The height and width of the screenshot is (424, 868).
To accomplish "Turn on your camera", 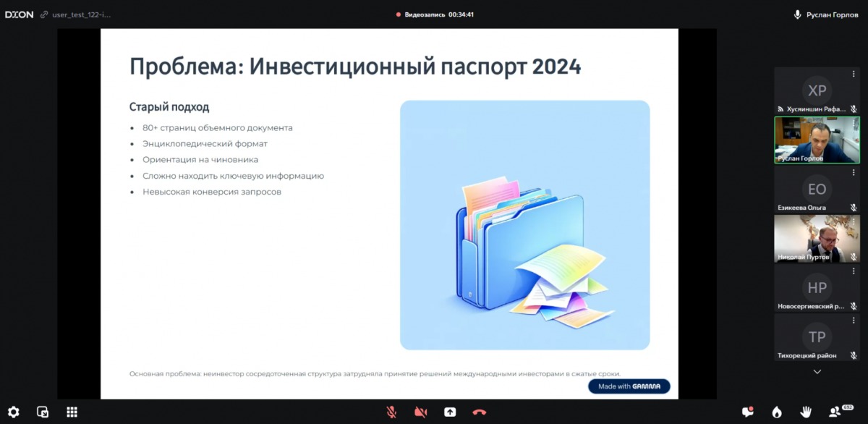I will [420, 412].
